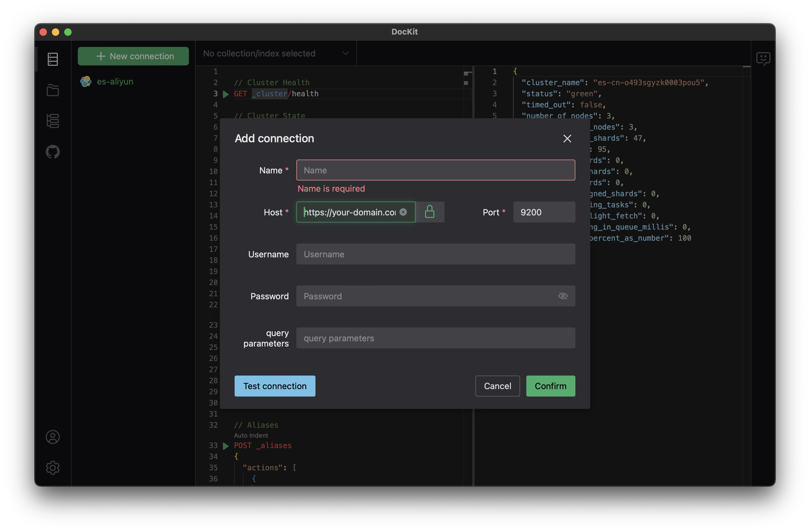Click the chat/assistant panel icon
Image resolution: width=810 pixels, height=532 pixels.
762,58
